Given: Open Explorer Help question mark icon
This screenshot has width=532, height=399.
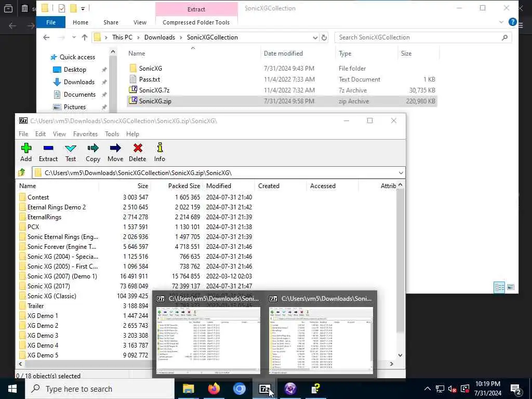Looking at the screenshot, I should coord(512,22).
